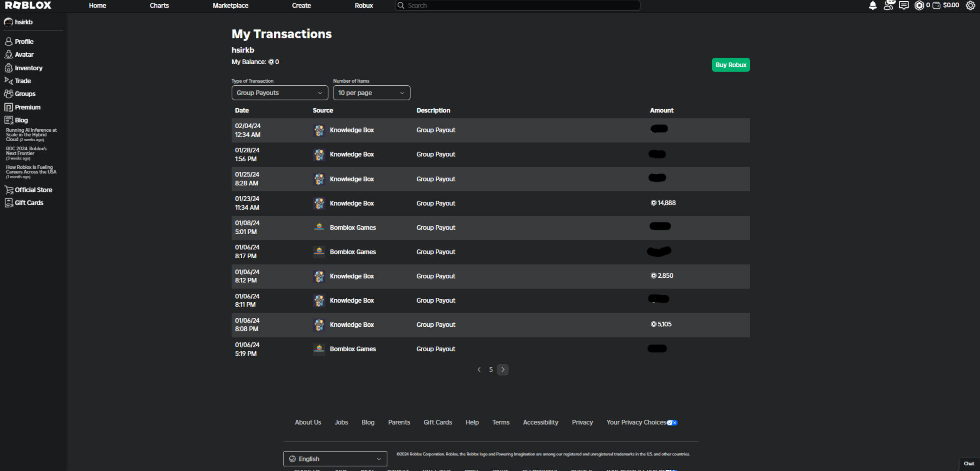Viewport: 980px width, 471px height.
Task: Click Knowledge Box icon in 02/04/24 row
Action: tap(319, 130)
